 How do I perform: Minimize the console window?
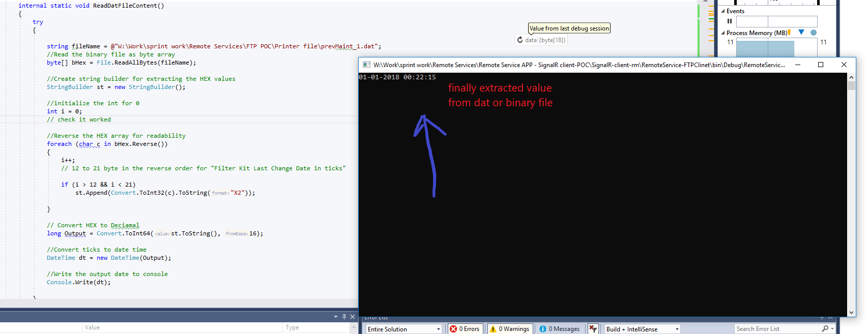pyautogui.click(x=798, y=65)
